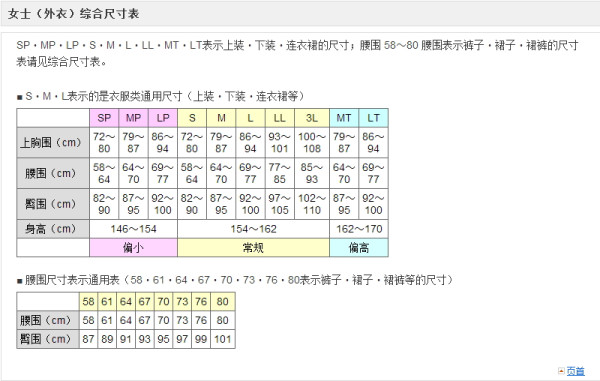The width and height of the screenshot is (600, 381).
Task: Select the 154～162 height cell
Action: 253,229
